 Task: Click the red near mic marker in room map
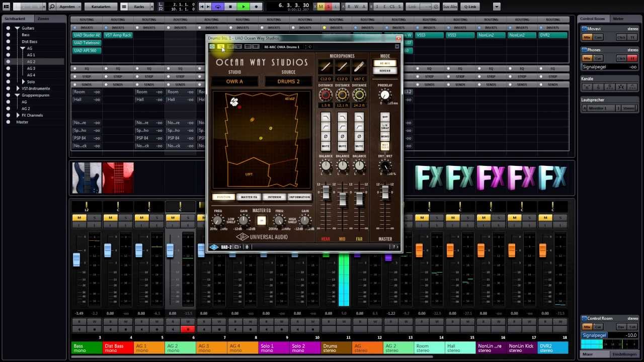pyautogui.click(x=239, y=107)
